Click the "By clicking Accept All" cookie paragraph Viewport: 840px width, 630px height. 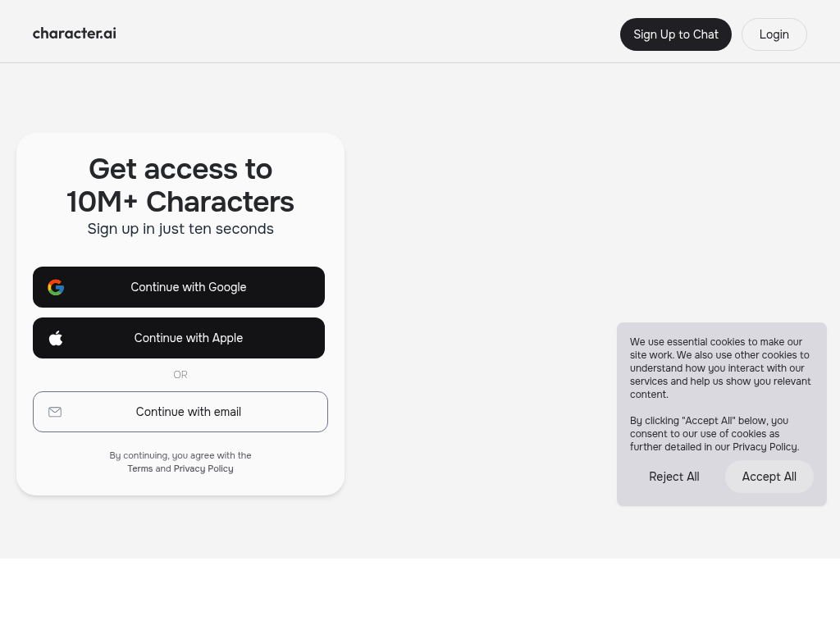click(x=714, y=434)
